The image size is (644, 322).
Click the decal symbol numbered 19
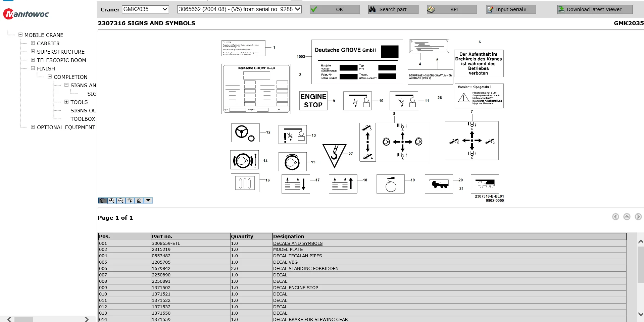coord(391,184)
